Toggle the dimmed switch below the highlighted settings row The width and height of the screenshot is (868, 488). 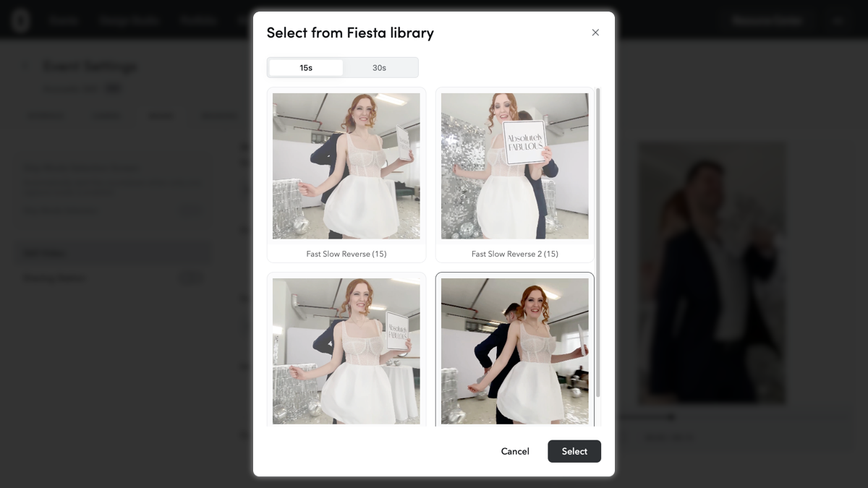[191, 278]
